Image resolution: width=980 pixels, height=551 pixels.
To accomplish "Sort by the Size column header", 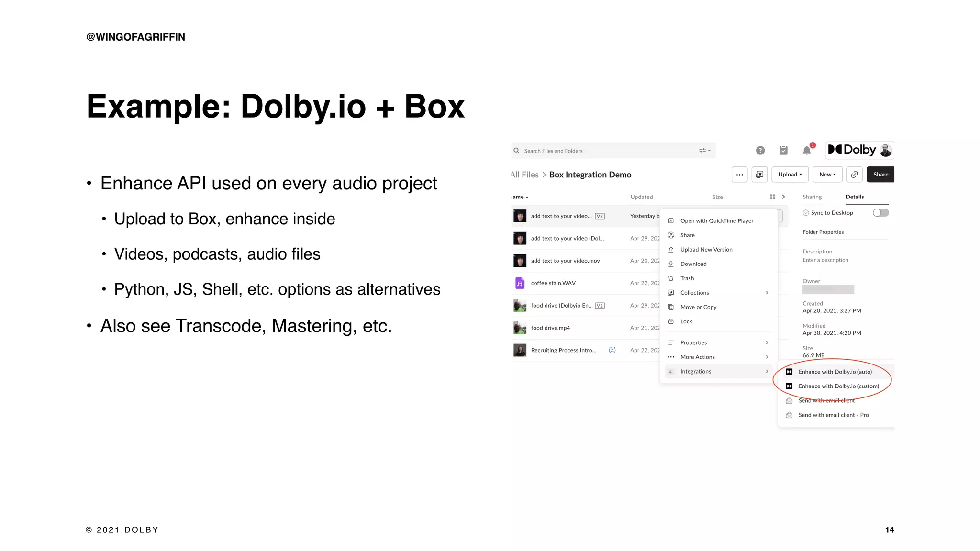I will click(717, 197).
